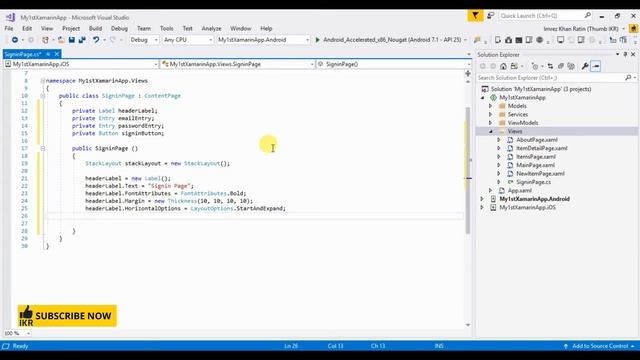This screenshot has width=640, height=360.
Task: Pin the Solution Explorer panel (auto hide)
Action: [625, 54]
